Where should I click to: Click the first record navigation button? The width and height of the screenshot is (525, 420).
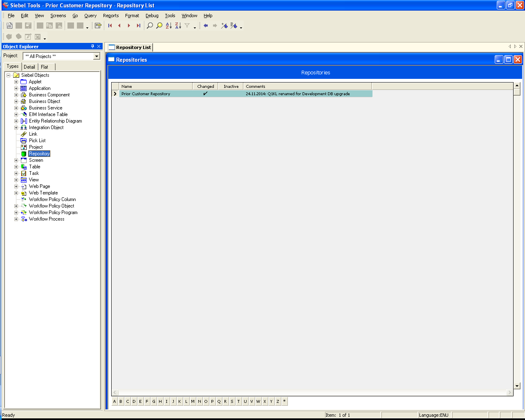[x=110, y=26]
